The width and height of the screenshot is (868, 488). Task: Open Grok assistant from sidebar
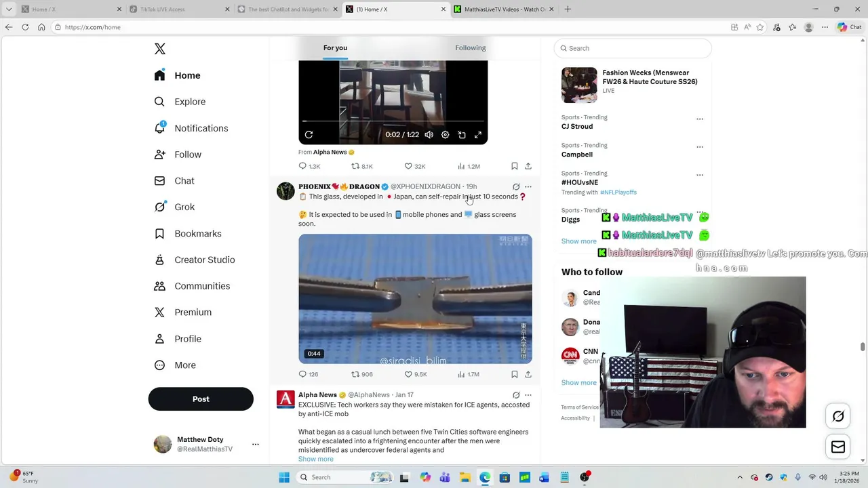pos(175,207)
